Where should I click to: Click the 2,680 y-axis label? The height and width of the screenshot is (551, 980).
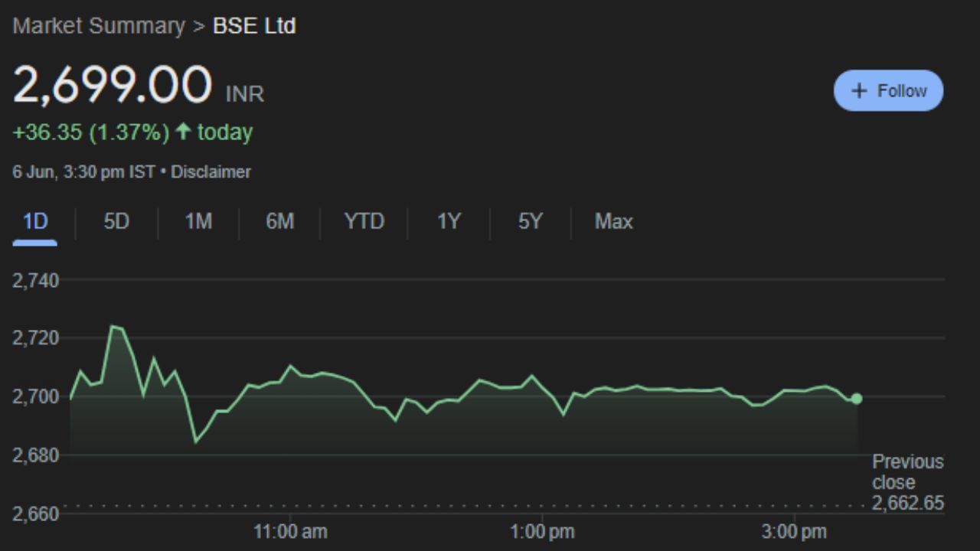click(x=35, y=455)
